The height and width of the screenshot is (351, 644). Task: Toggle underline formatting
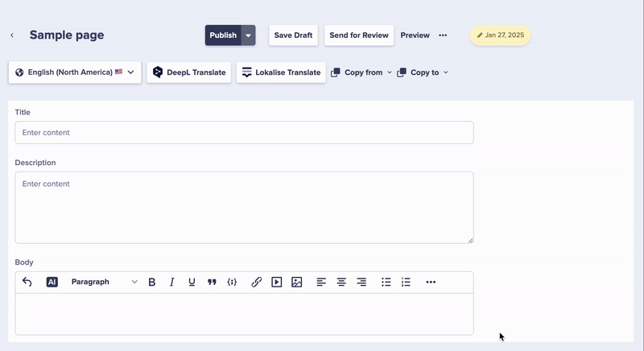tap(192, 282)
